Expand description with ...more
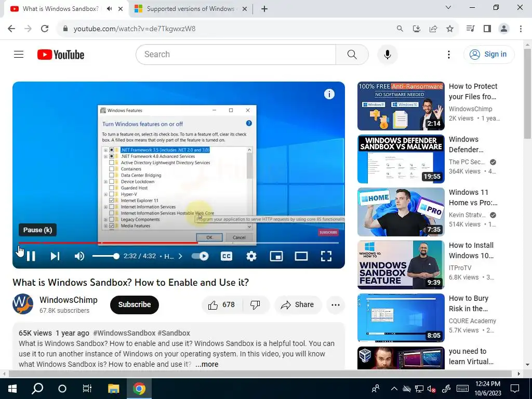The width and height of the screenshot is (532, 399). point(207,364)
